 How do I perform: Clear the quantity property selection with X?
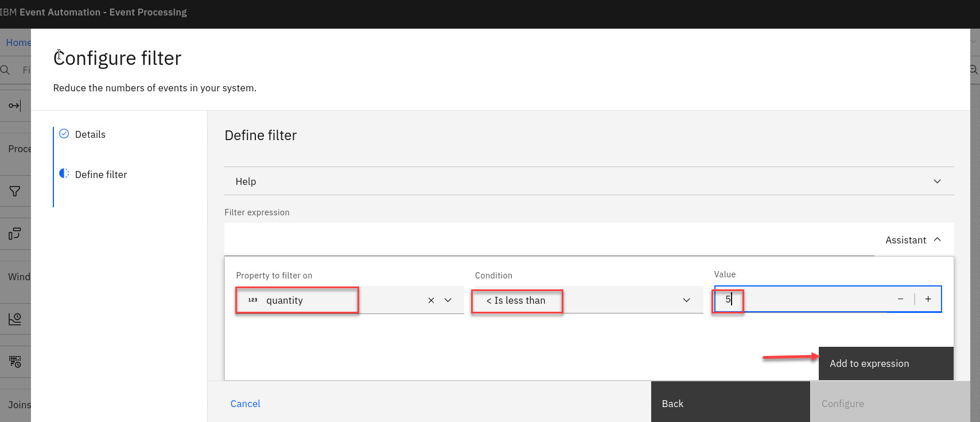[431, 300]
